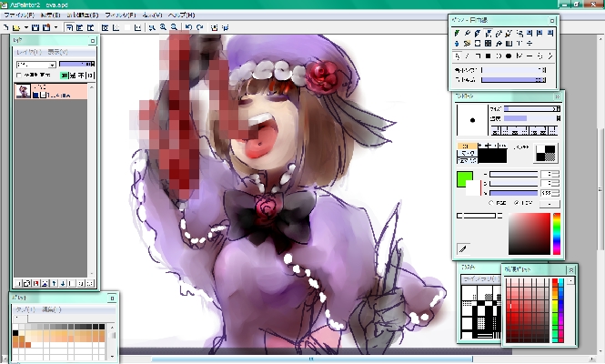Toggle the layer's lock square icon
Screen dimensions: 605x364
[44, 95]
